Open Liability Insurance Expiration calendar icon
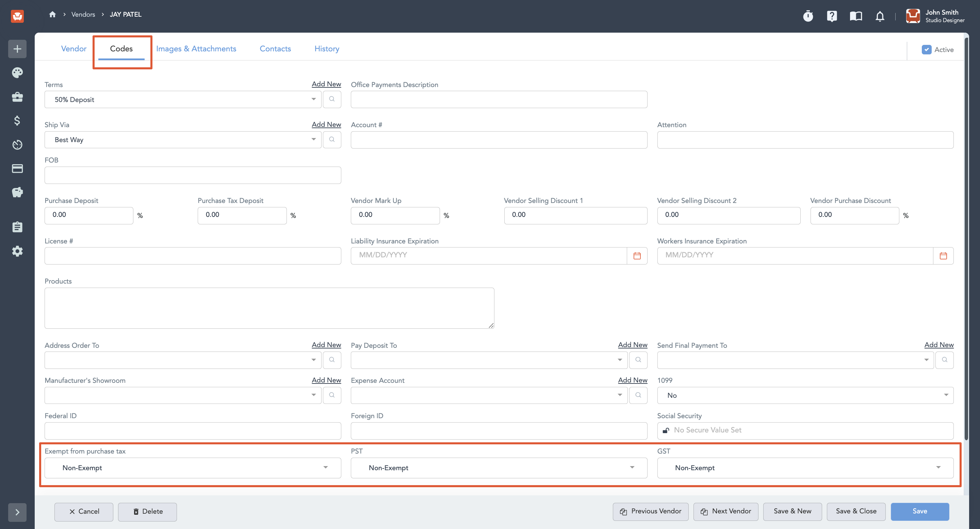Image resolution: width=980 pixels, height=529 pixels. tap(637, 256)
